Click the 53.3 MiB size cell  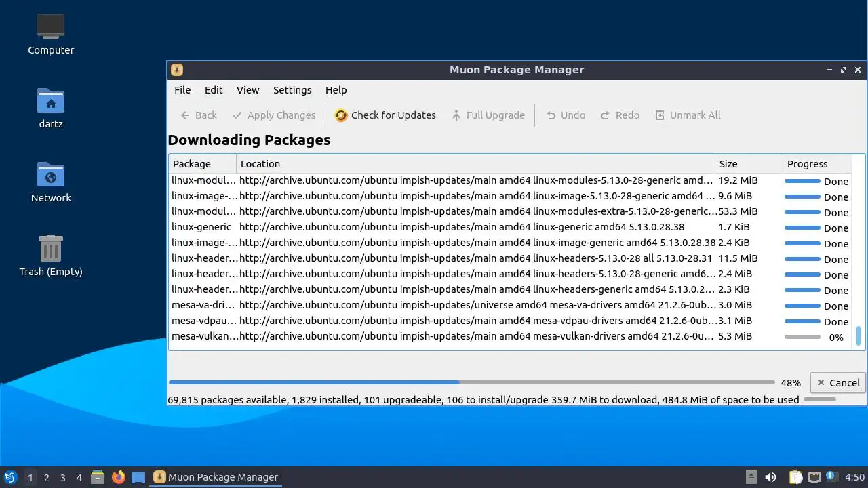[738, 211]
